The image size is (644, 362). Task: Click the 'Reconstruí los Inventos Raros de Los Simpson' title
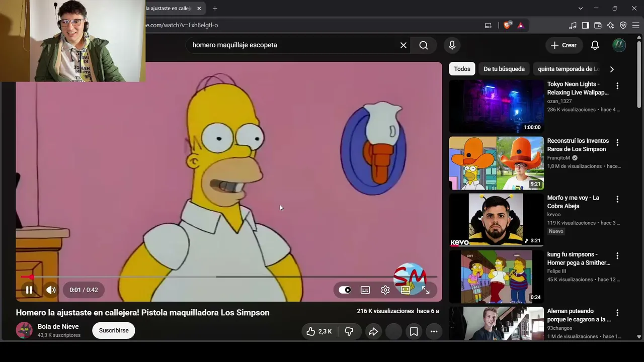tap(578, 145)
